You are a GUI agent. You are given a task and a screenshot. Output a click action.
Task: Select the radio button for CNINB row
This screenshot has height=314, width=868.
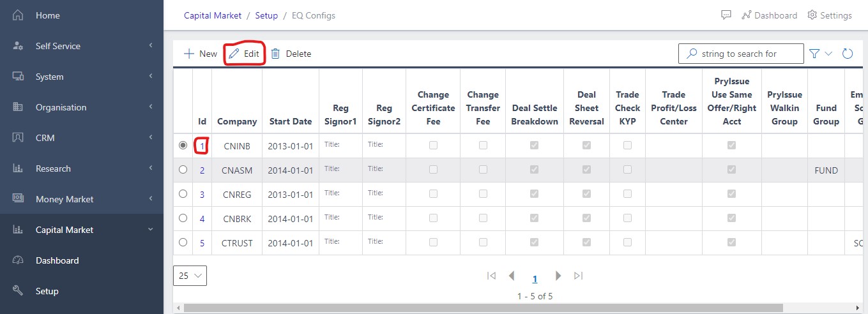click(x=183, y=146)
